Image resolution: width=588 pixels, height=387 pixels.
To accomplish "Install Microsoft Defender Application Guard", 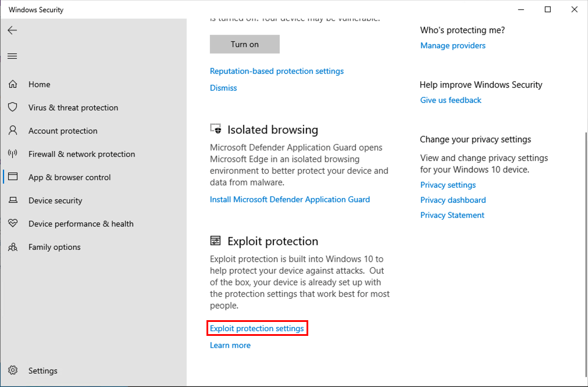I will [x=290, y=199].
